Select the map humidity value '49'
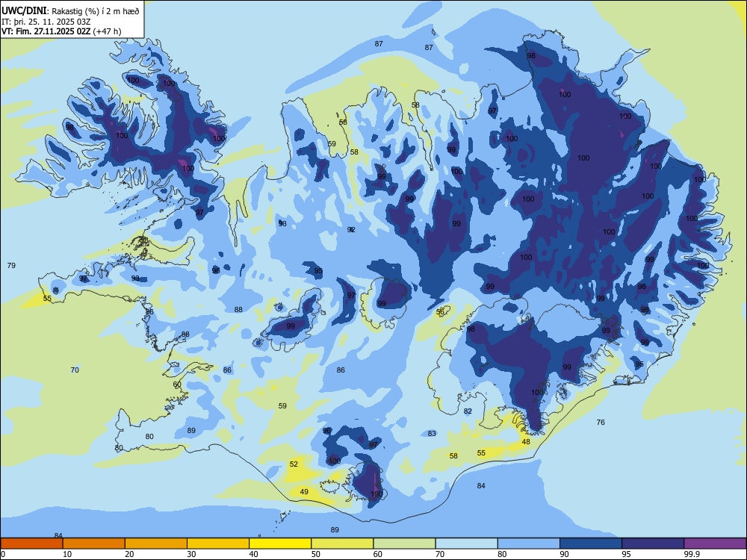 [x=304, y=491]
